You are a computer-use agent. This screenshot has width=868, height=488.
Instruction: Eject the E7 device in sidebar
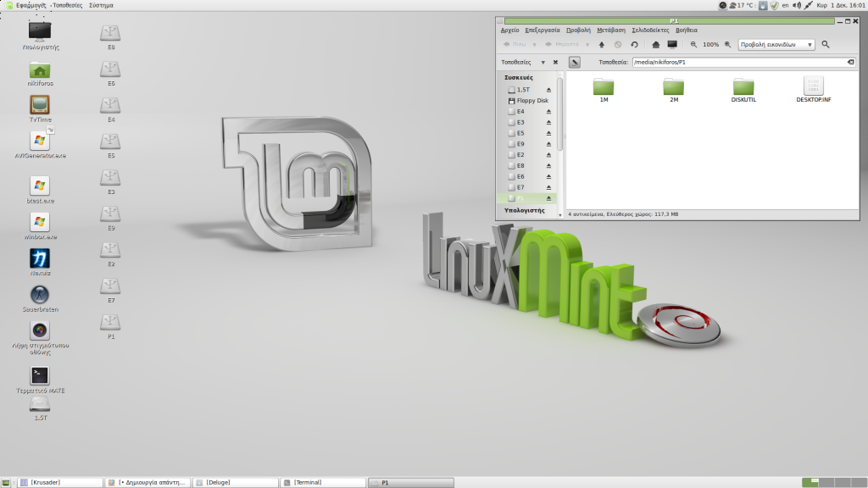click(x=548, y=187)
